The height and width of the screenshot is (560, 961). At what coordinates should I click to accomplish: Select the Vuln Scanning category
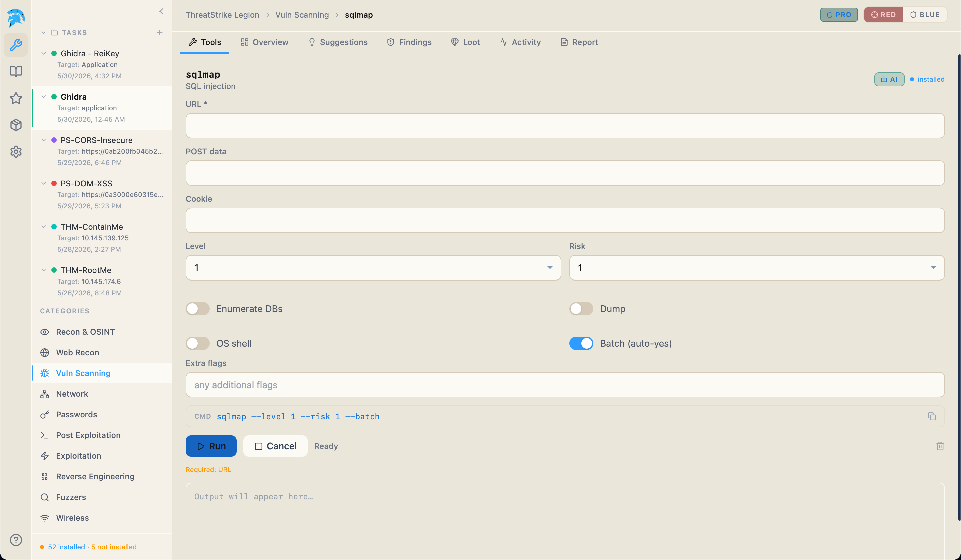tap(102, 373)
